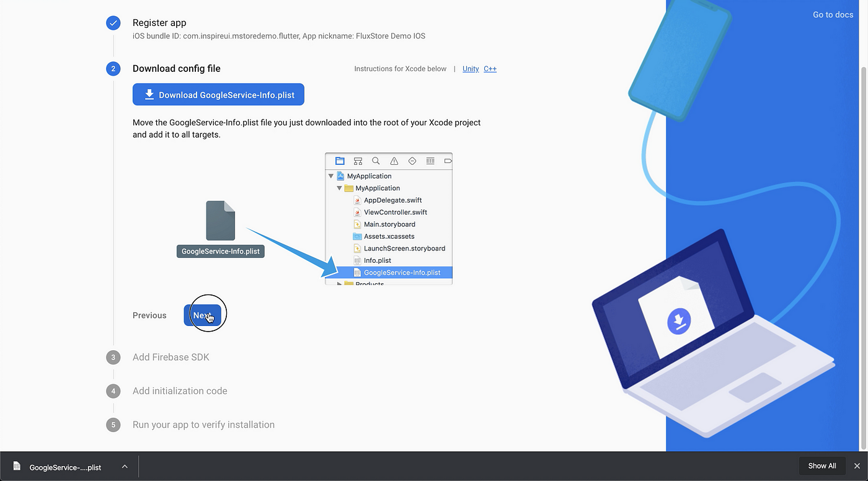Image resolution: width=868 pixels, height=481 pixels.
Task: Collapse the MyApplication folder triangle
Action: click(339, 188)
